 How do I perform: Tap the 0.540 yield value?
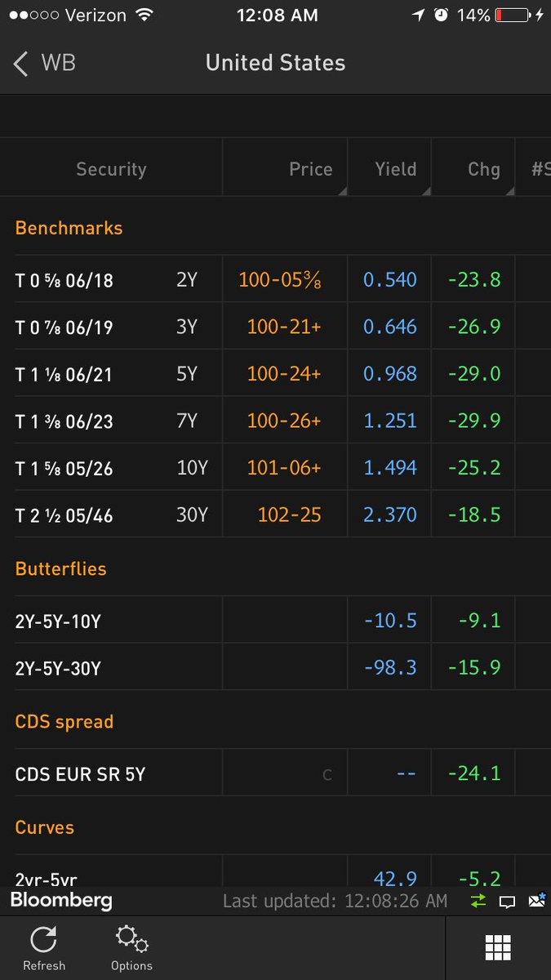pos(390,279)
